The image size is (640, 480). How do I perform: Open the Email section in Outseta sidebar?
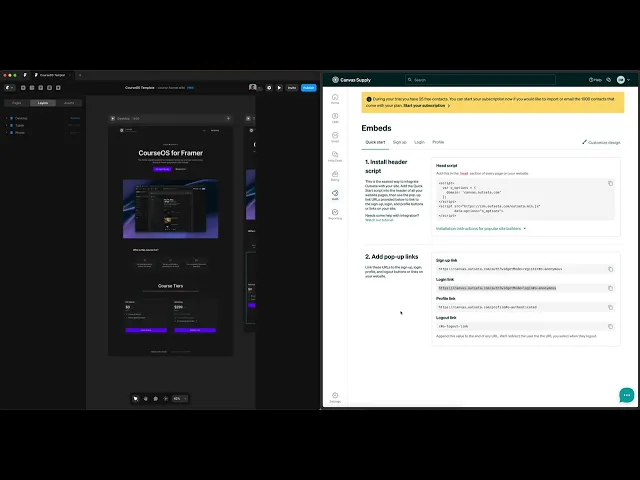(x=335, y=137)
